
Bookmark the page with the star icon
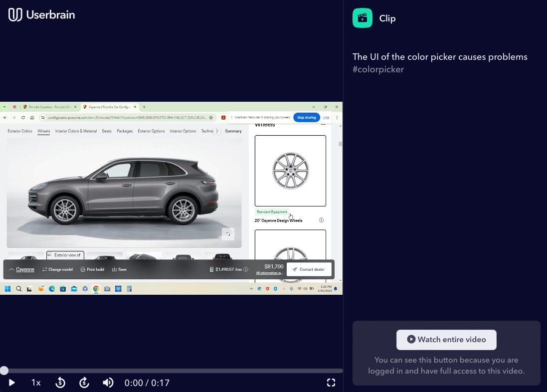[211, 118]
